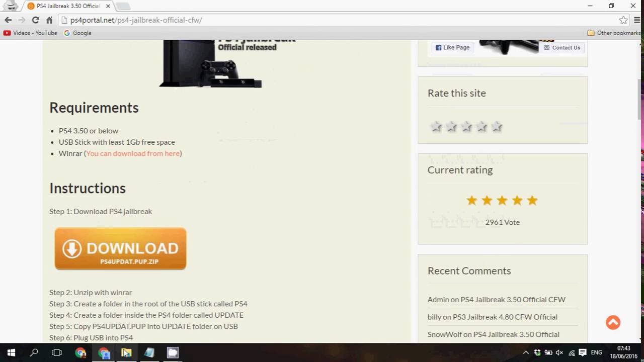The height and width of the screenshot is (362, 644).
Task: Click 'Step 6: Plug USB into PS4' text
Action: tap(91, 337)
